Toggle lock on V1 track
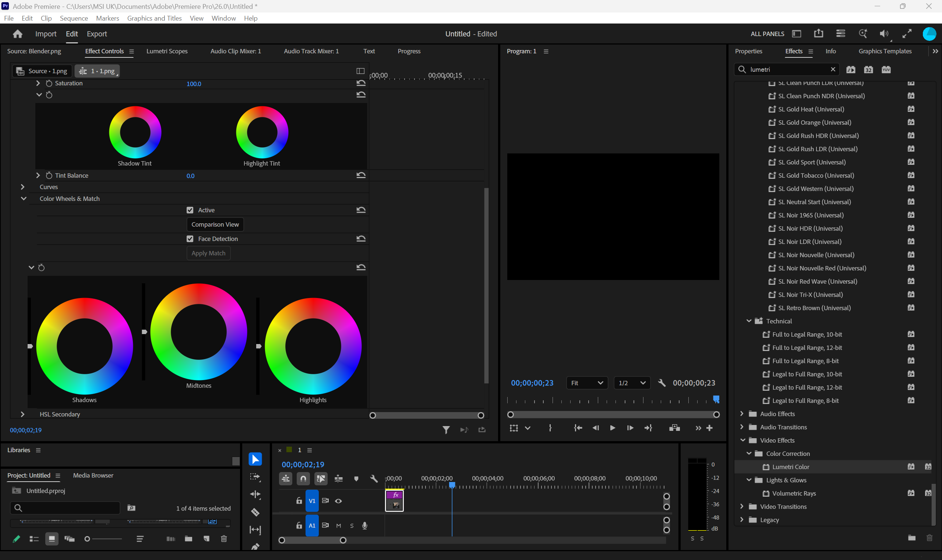The width and height of the screenshot is (942, 560). [x=299, y=501]
